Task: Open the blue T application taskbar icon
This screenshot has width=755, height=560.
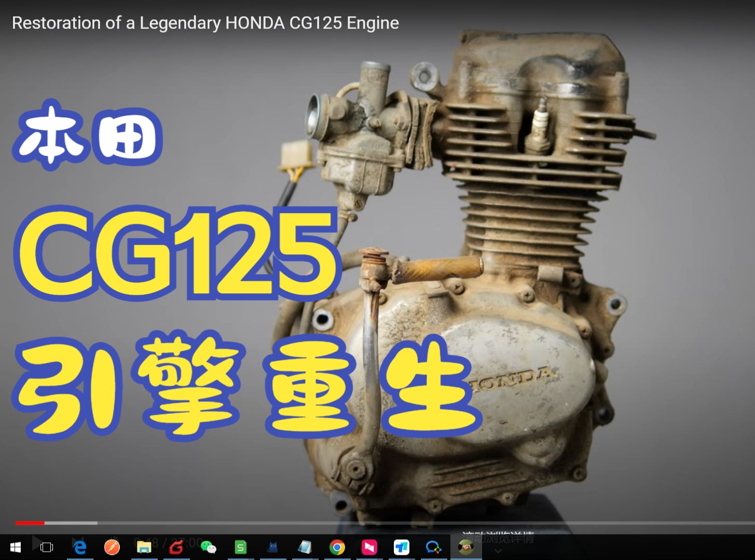Action: point(402,547)
